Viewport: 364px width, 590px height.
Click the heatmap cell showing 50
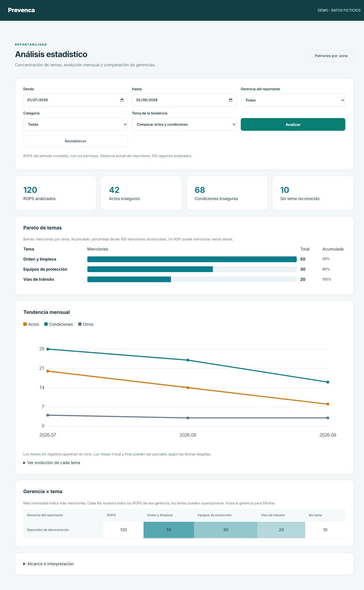[x=169, y=530]
